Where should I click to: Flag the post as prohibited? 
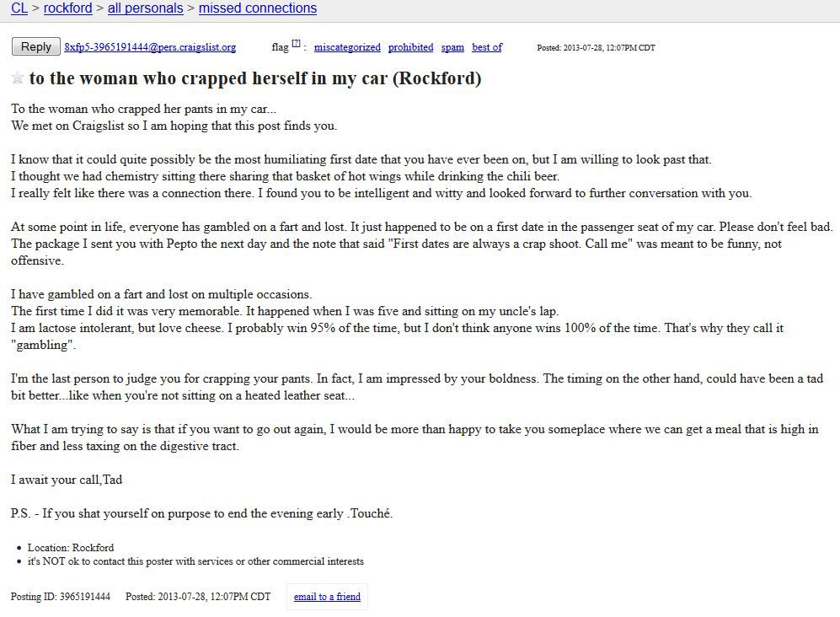[x=411, y=47]
